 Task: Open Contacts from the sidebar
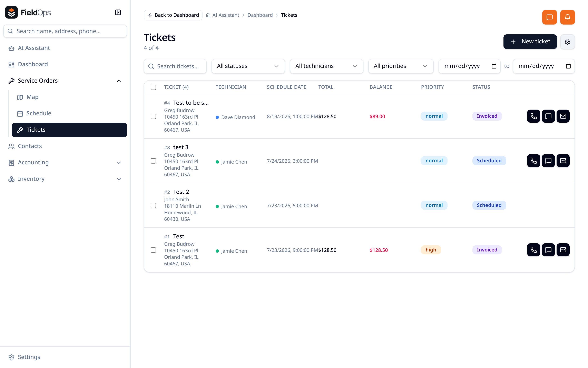(x=65, y=146)
